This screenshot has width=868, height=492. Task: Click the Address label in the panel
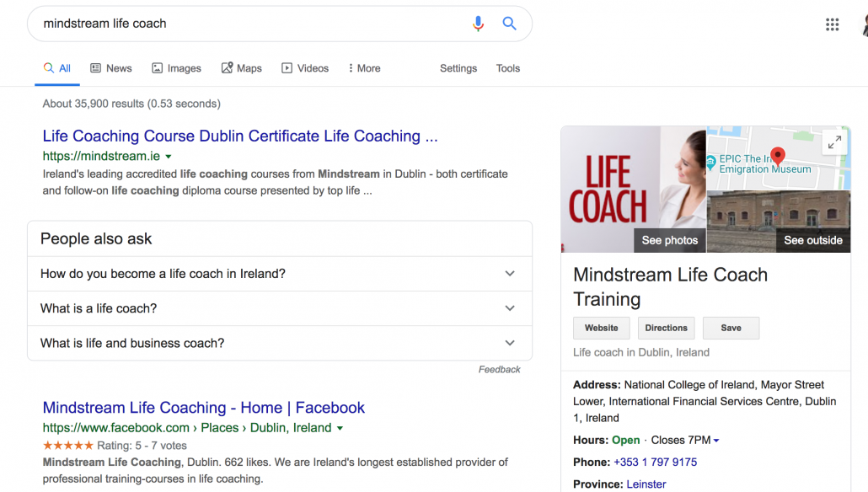coord(597,385)
